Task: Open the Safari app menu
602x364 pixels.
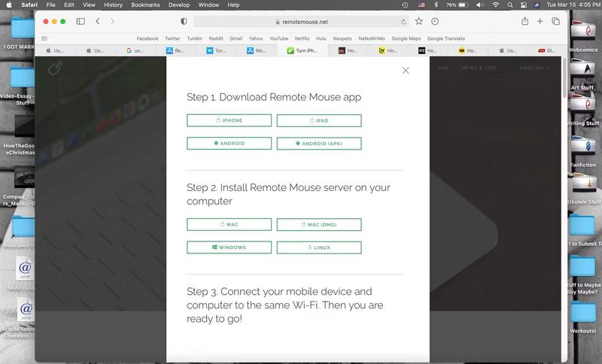Action: point(29,5)
